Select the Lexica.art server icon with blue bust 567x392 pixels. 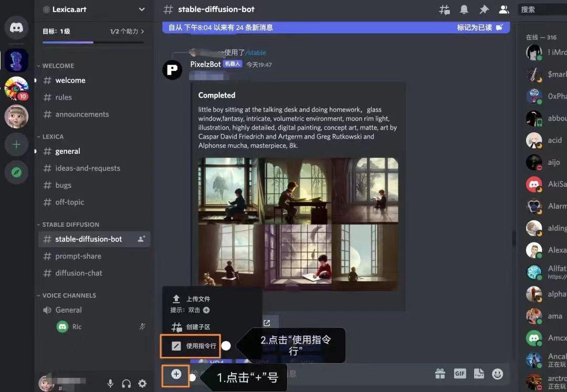point(16,60)
